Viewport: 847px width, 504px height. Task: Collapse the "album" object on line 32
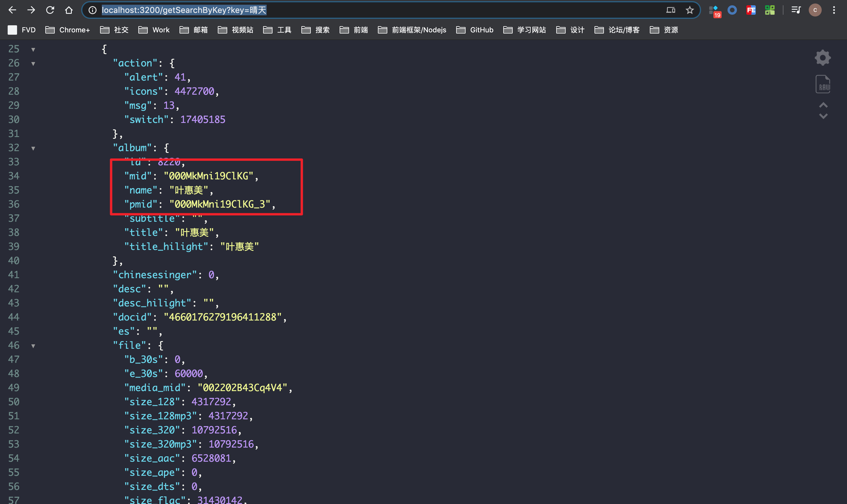pos(33,148)
